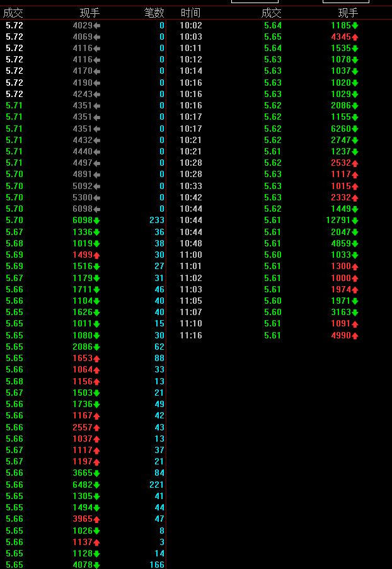
Task: Click the 11:10 time entry
Action: tap(191, 324)
